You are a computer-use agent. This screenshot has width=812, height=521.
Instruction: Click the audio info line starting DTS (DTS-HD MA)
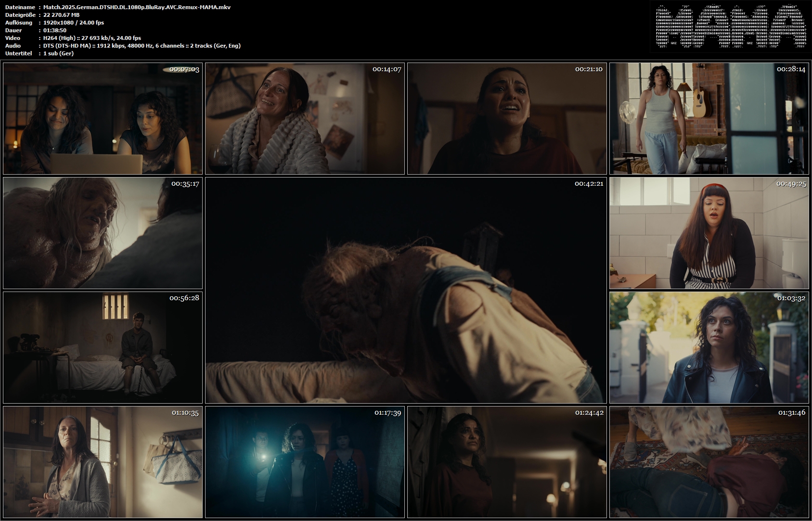142,46
